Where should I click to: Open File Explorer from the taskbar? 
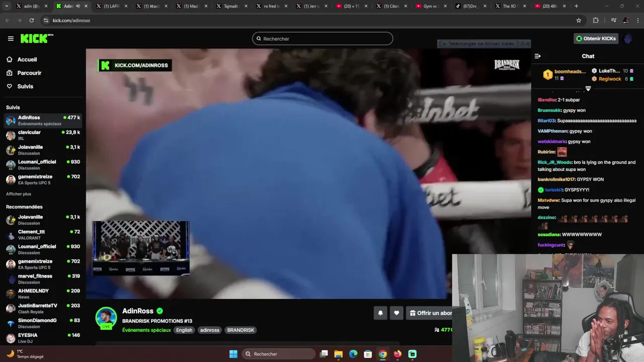tap(339, 354)
